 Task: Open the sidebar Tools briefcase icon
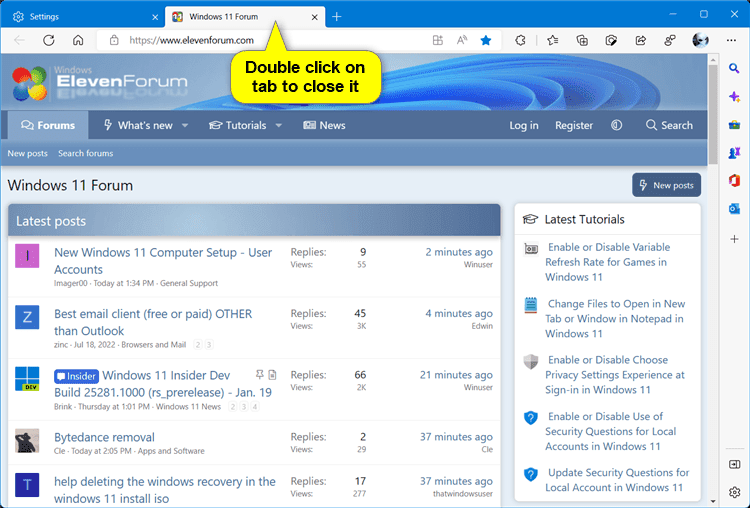tap(734, 125)
